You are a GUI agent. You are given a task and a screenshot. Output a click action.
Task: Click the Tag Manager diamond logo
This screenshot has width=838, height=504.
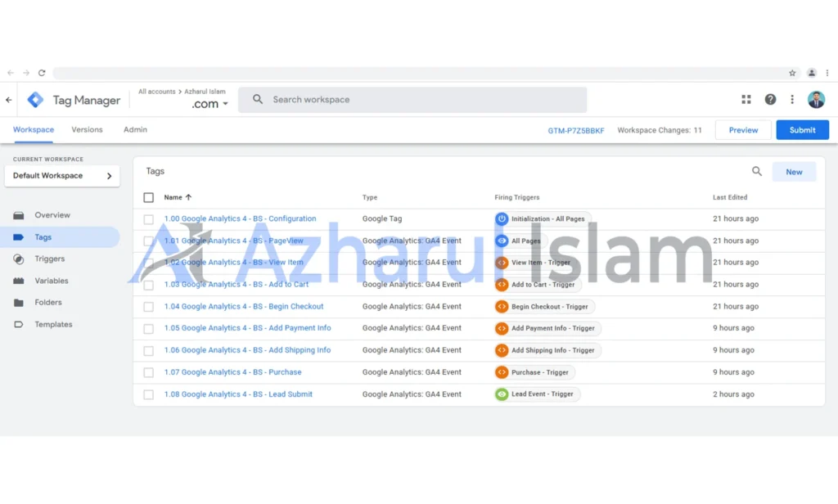(35, 100)
